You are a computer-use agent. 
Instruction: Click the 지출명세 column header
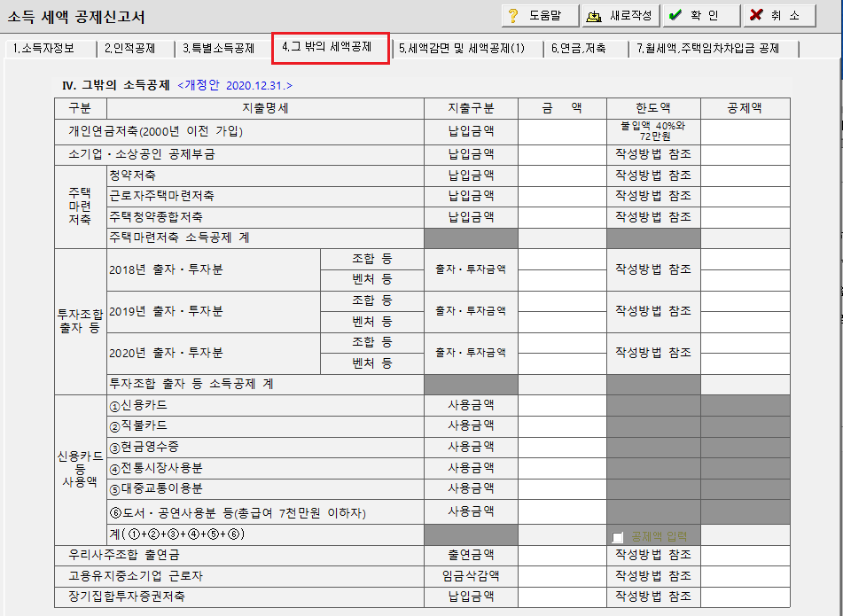[266, 109]
